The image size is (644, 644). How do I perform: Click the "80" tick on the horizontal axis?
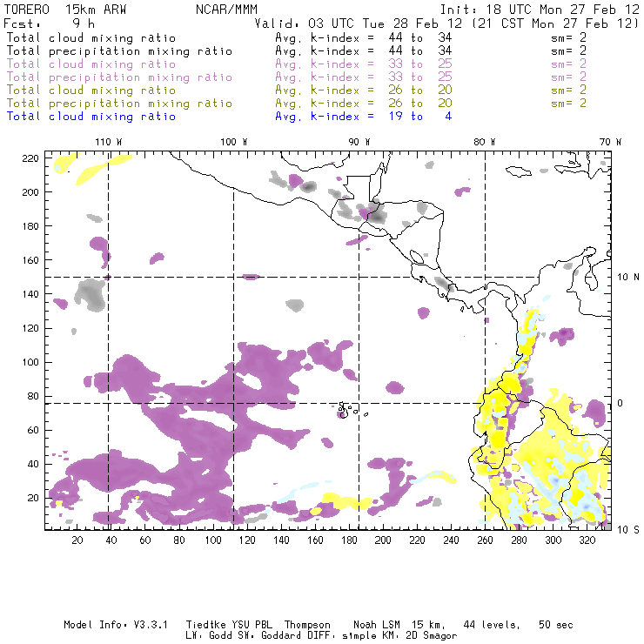[x=179, y=540]
